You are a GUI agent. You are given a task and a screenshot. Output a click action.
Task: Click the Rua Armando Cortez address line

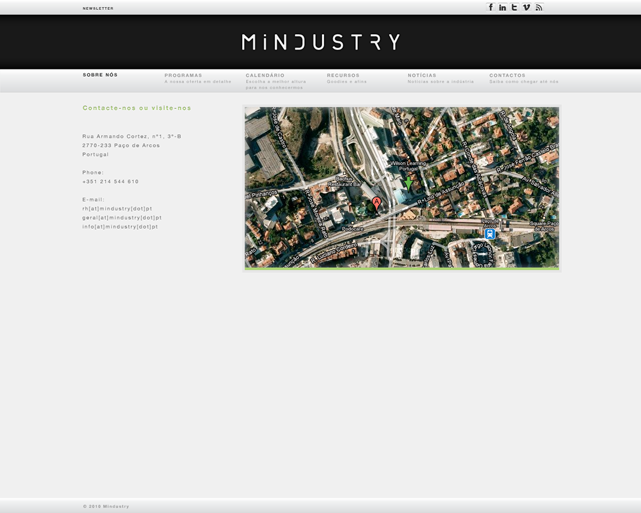[132, 136]
